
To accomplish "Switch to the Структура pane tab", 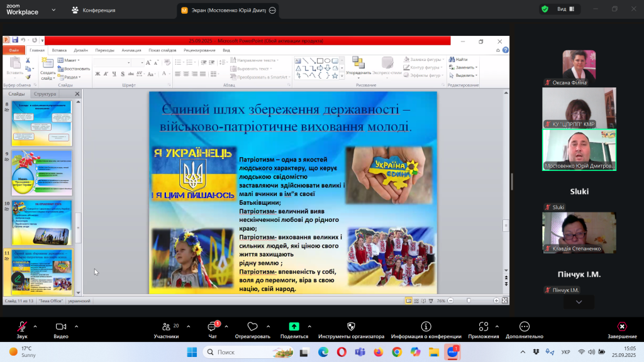I will [45, 94].
